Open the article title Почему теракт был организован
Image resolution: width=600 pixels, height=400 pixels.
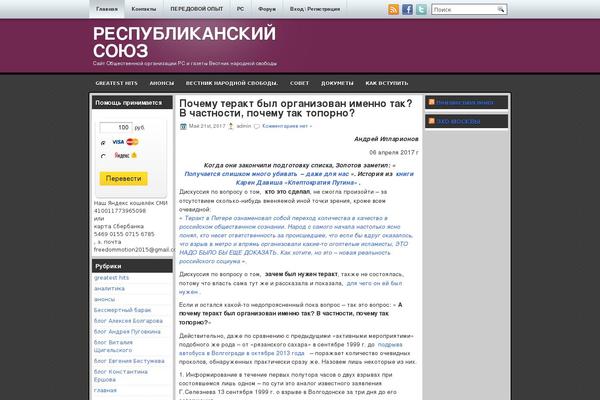pyautogui.click(x=295, y=108)
